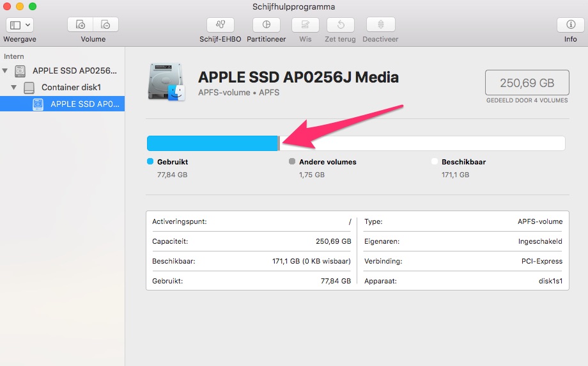Viewport: 588px width, 366px height.
Task: Click the large hard drive Finder icon
Action: click(167, 82)
